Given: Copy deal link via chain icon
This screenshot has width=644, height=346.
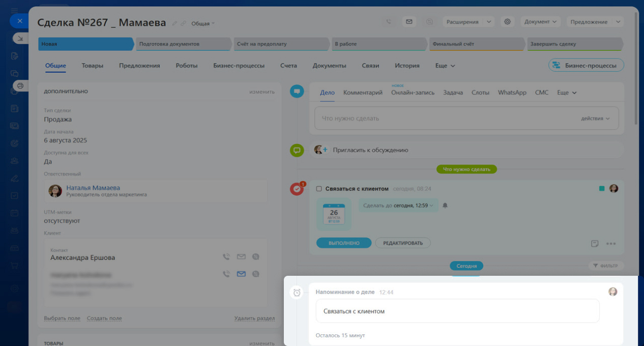Looking at the screenshot, I should 183,23.
